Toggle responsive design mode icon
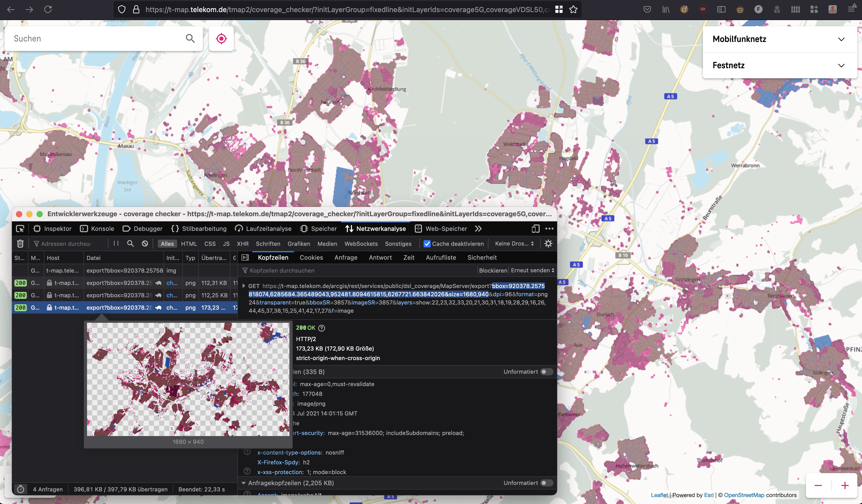Image resolution: width=862 pixels, height=504 pixels. click(536, 229)
